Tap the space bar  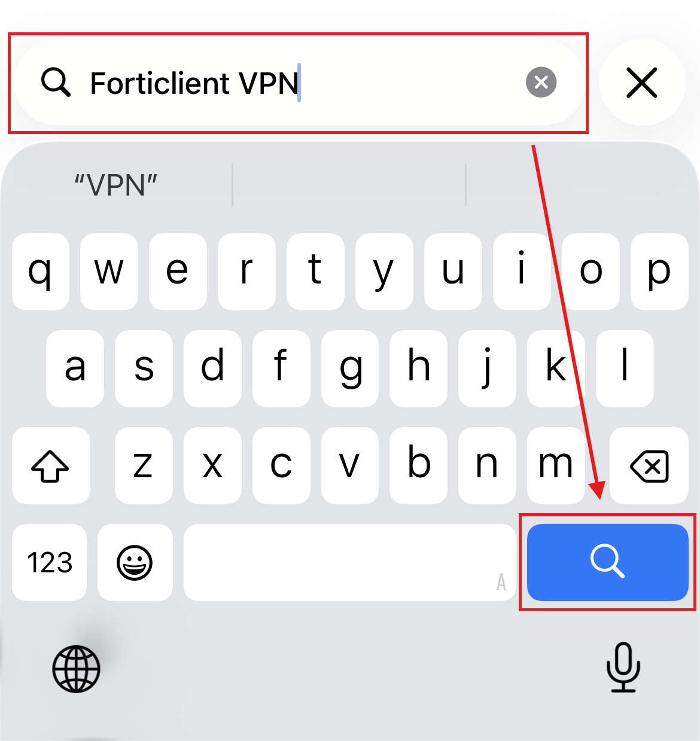(x=350, y=562)
